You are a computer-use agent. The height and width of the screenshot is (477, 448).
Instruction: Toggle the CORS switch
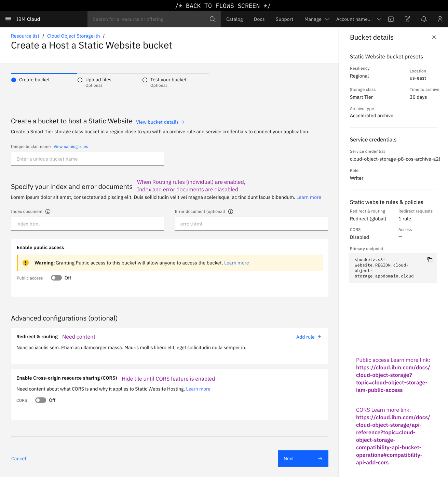click(41, 400)
